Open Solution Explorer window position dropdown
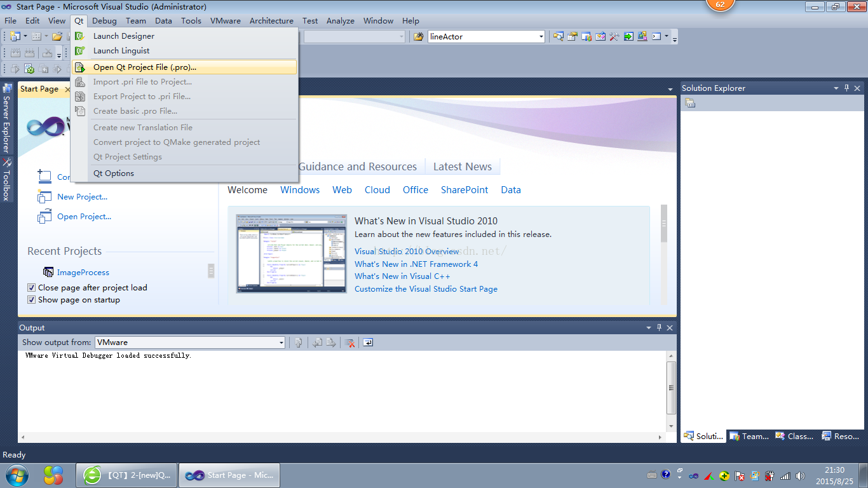The image size is (868, 488). coord(836,88)
